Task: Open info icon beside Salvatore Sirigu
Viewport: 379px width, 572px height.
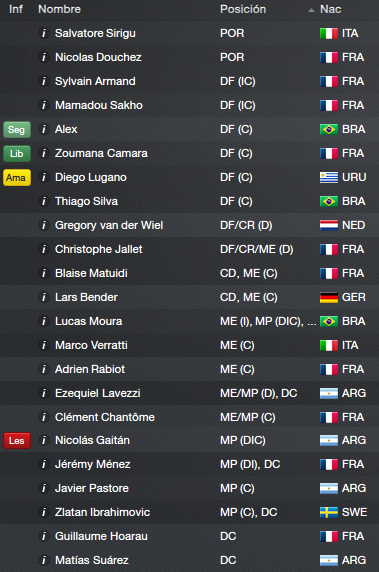Action: click(43, 33)
